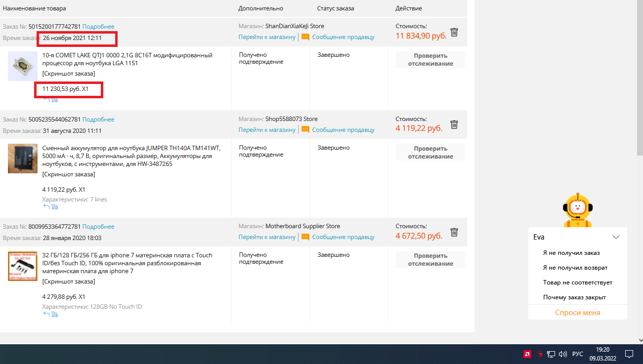Click 'Спроси меня' ask field

tap(578, 313)
